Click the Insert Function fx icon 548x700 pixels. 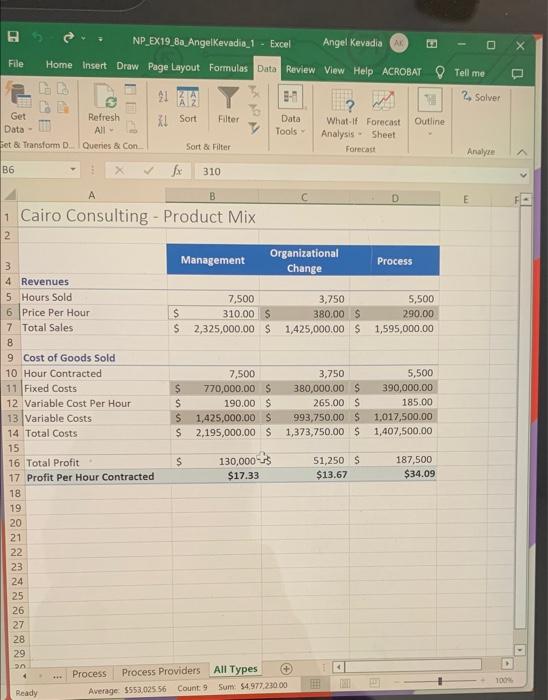pyautogui.click(x=177, y=171)
